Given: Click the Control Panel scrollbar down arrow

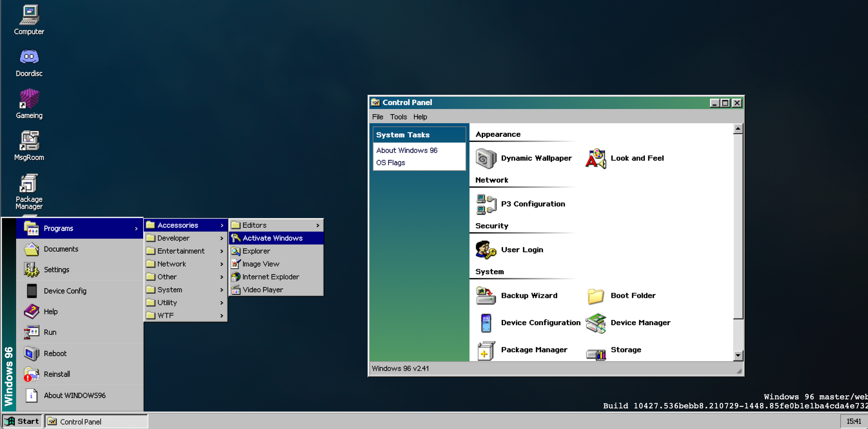Looking at the screenshot, I should [x=738, y=356].
